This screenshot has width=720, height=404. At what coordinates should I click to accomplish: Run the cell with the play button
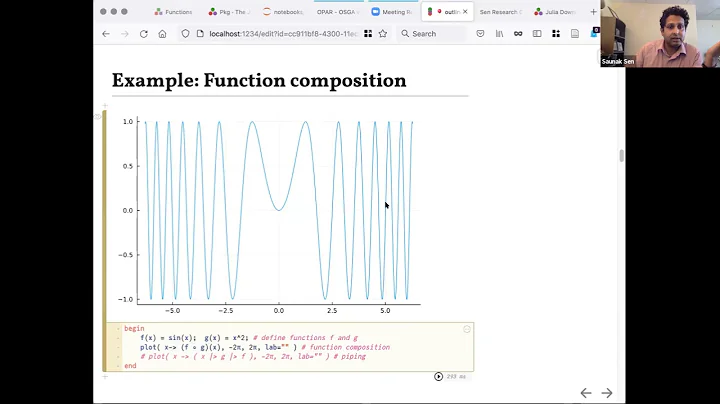(439, 376)
